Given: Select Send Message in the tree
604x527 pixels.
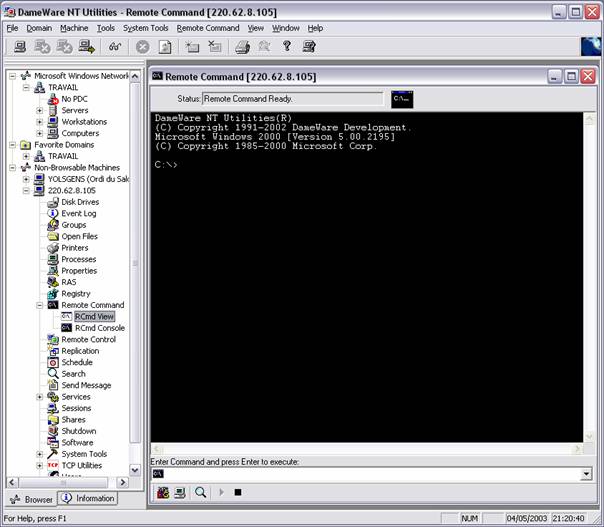Looking at the screenshot, I should click(x=86, y=385).
